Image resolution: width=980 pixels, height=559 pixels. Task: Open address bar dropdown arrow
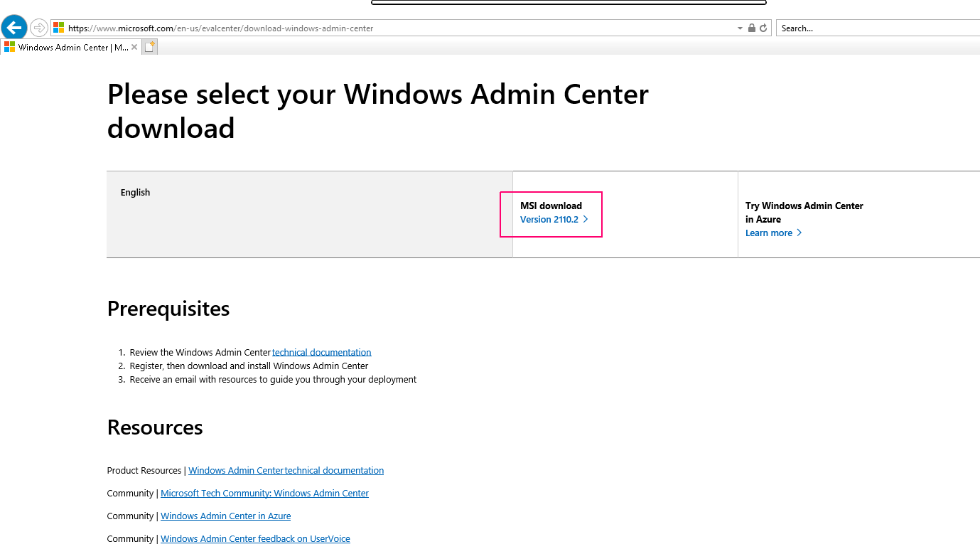coord(740,28)
